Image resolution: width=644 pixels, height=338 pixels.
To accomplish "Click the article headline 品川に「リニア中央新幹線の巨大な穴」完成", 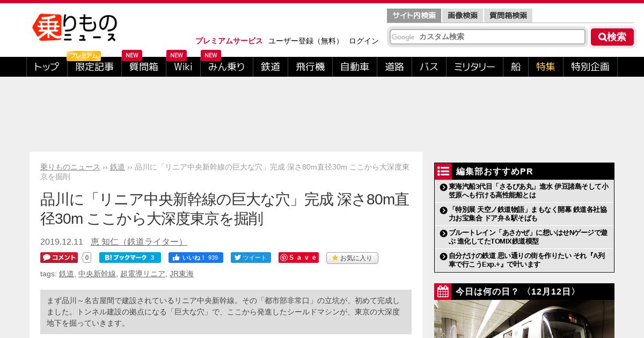I will [225, 209].
